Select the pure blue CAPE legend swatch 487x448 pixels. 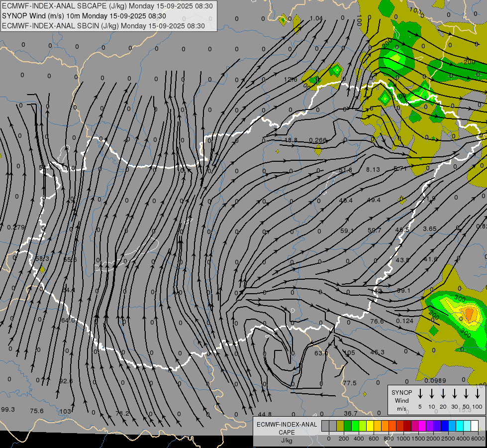click(444, 426)
